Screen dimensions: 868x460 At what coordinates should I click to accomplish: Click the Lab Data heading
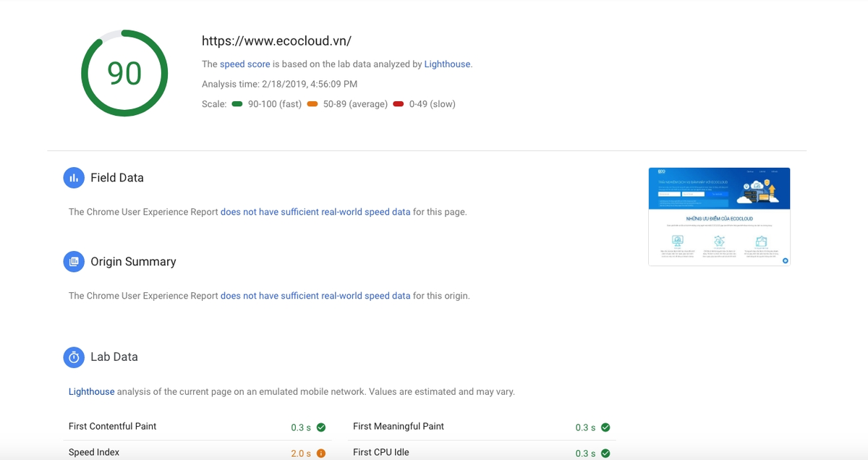coord(114,357)
